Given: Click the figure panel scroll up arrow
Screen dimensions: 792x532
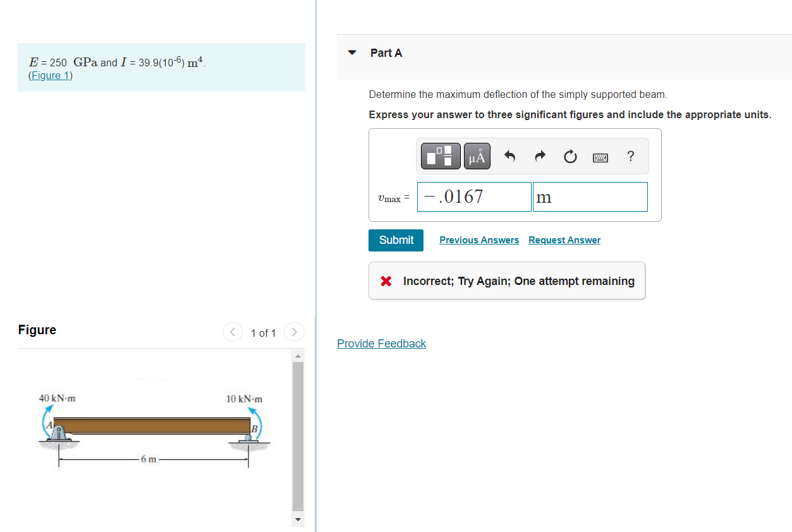Looking at the screenshot, I should click(x=298, y=356).
